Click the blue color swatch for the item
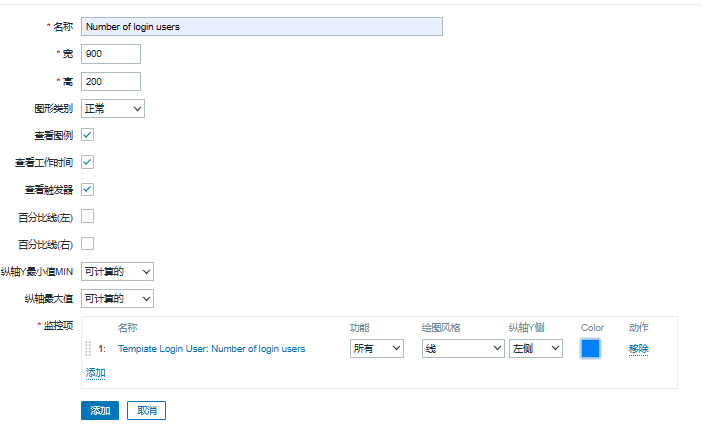Viewport: 702px width, 432px height. pos(590,348)
